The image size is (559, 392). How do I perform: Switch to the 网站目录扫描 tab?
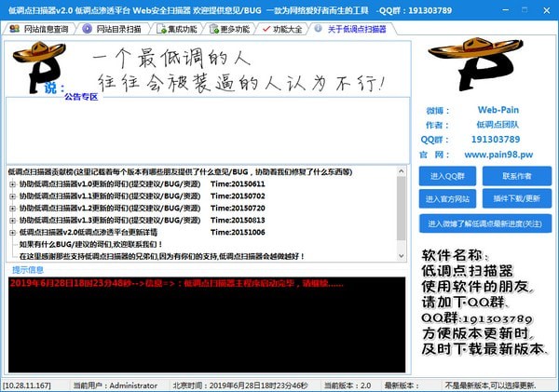tap(112, 29)
